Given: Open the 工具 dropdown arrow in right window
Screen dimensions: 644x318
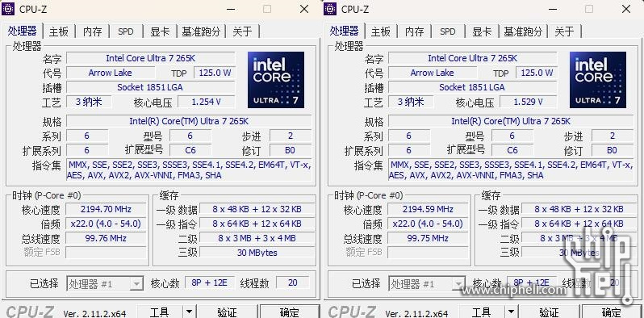Looking at the screenshot, I should coord(511,312).
